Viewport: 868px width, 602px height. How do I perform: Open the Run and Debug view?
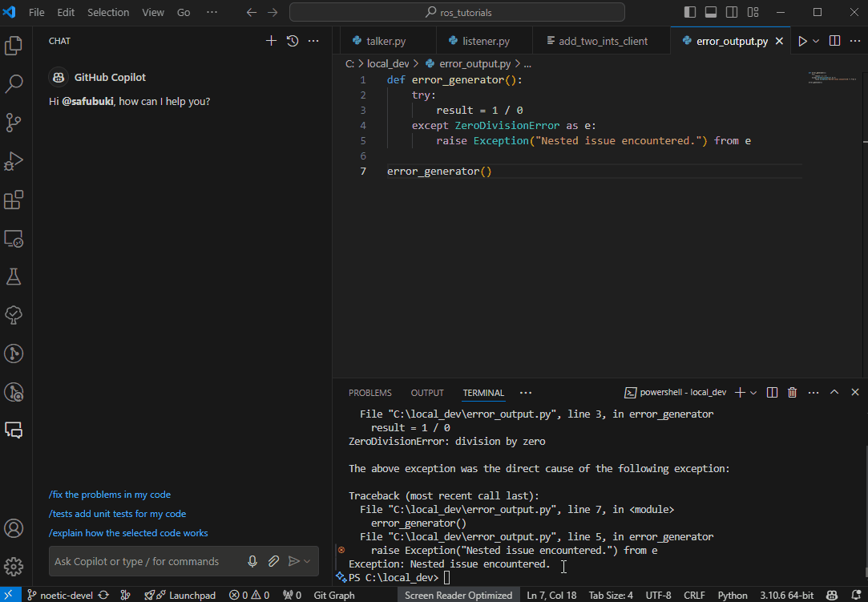point(14,161)
